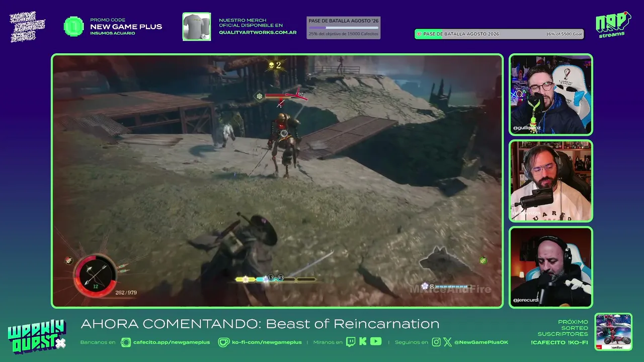Viewport: 644px width, 362px height.
Task: Click the white glitch logo at top-left corner
Action: (x=28, y=27)
